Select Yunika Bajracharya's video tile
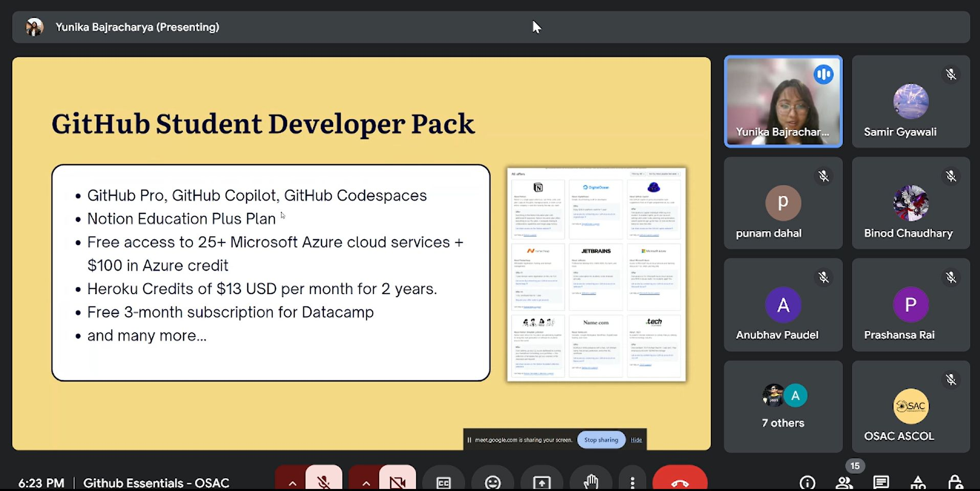980x491 pixels. coord(782,101)
